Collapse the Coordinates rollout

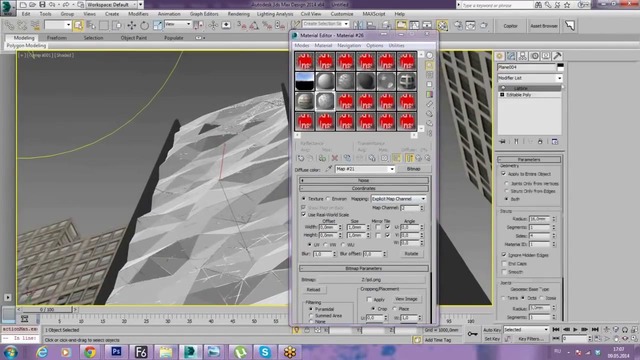pyautogui.click(x=364, y=189)
